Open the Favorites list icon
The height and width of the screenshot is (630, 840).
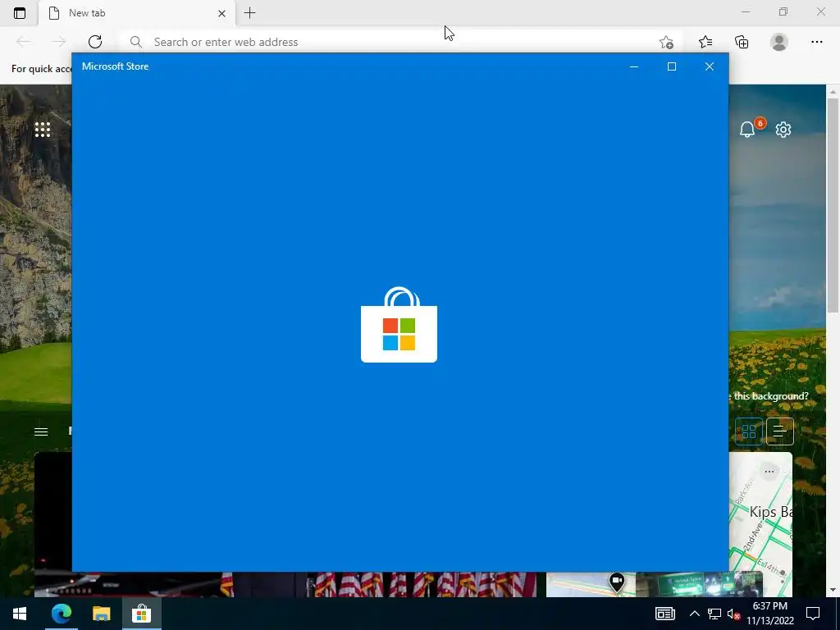(705, 42)
